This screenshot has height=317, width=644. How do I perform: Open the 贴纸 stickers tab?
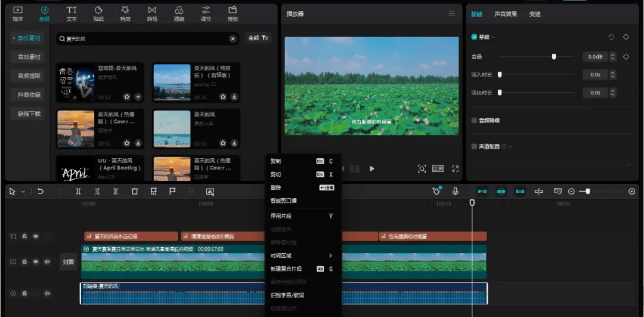(98, 14)
